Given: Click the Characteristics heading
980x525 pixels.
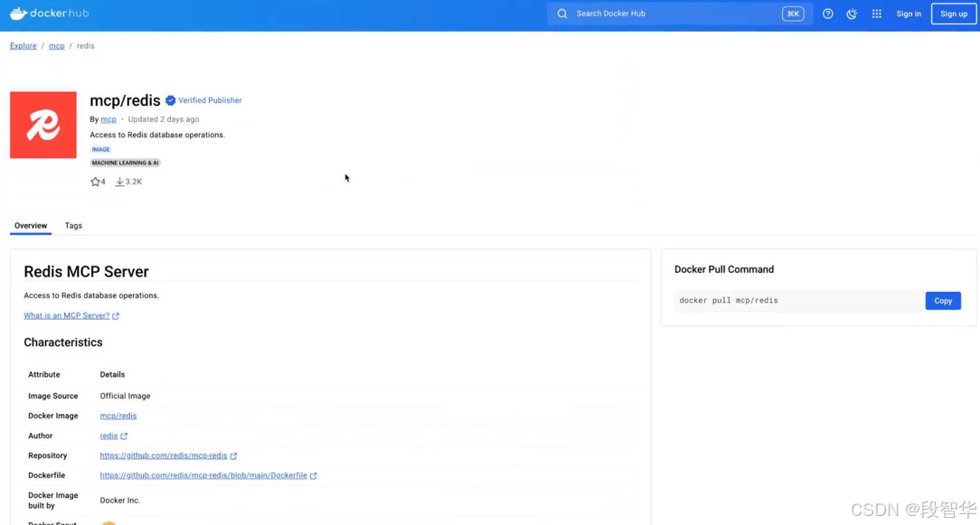Looking at the screenshot, I should (x=63, y=342).
